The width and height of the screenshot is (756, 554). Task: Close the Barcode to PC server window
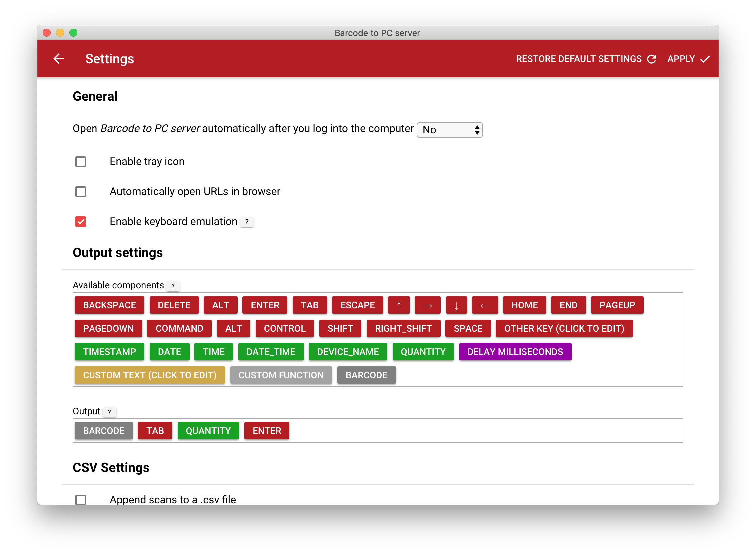pos(47,33)
